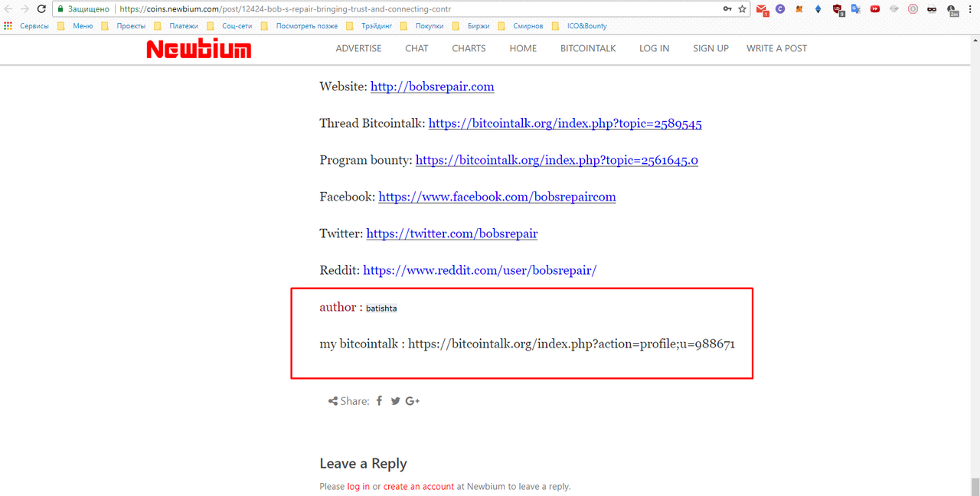Open the Смирнов bookmarks folder

pyautogui.click(x=521, y=26)
